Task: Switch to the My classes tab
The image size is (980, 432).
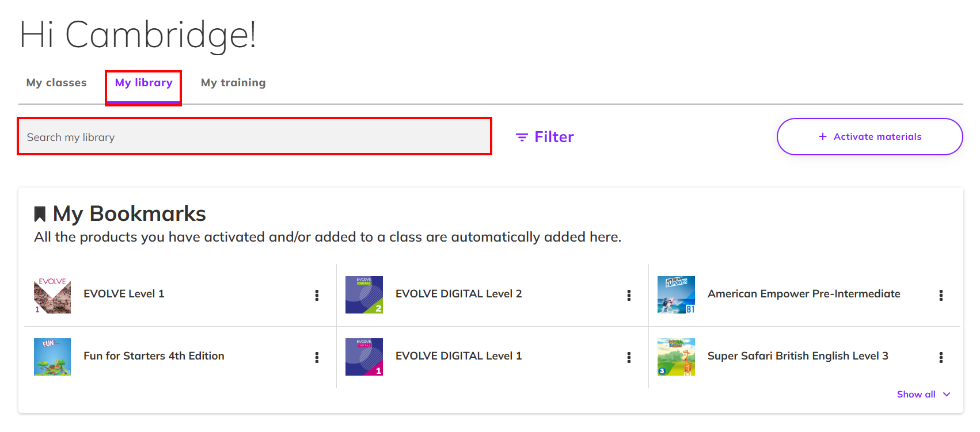Action: [x=56, y=83]
